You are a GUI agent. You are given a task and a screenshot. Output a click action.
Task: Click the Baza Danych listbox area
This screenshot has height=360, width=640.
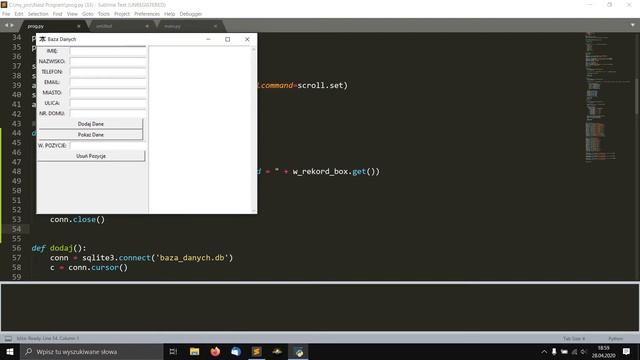(200, 129)
